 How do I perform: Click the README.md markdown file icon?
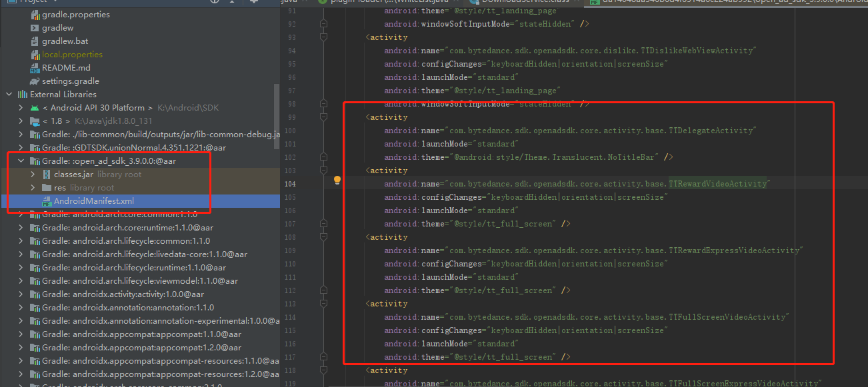[35, 68]
